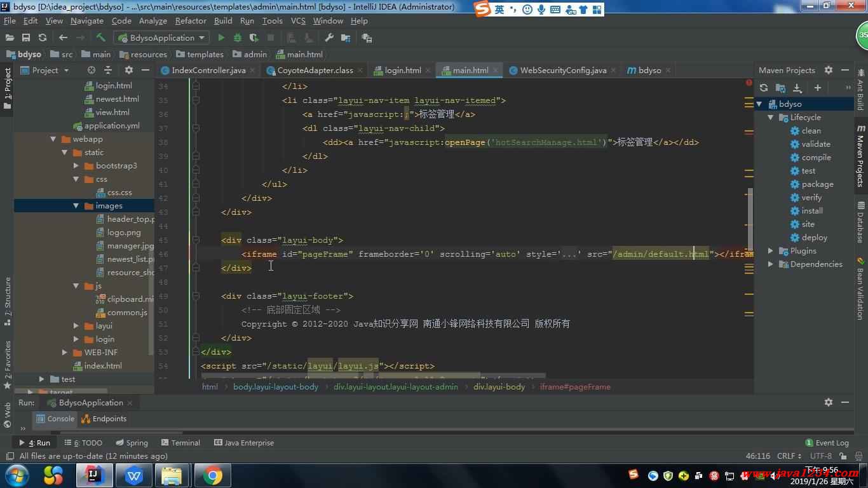Expand the bootstrap3 folder

(x=76, y=166)
